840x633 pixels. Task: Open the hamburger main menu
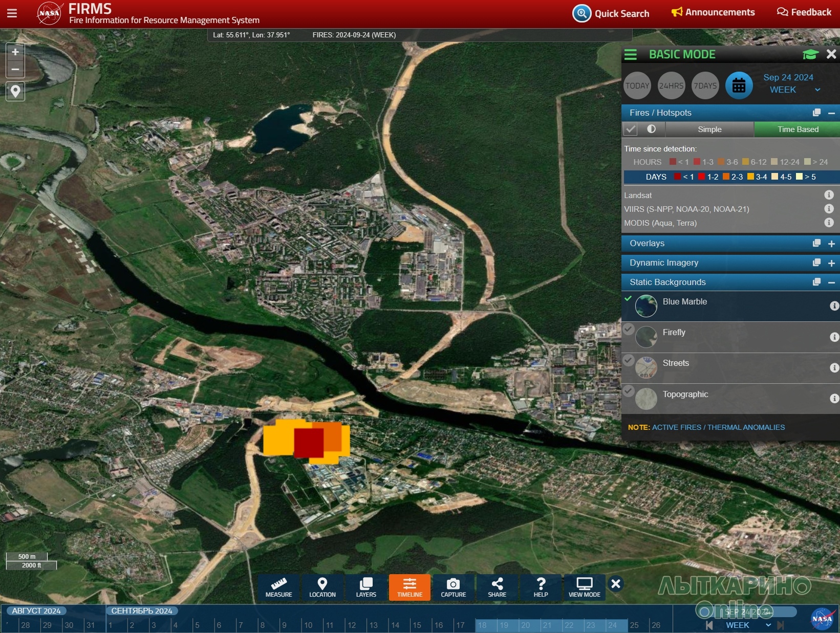point(12,13)
